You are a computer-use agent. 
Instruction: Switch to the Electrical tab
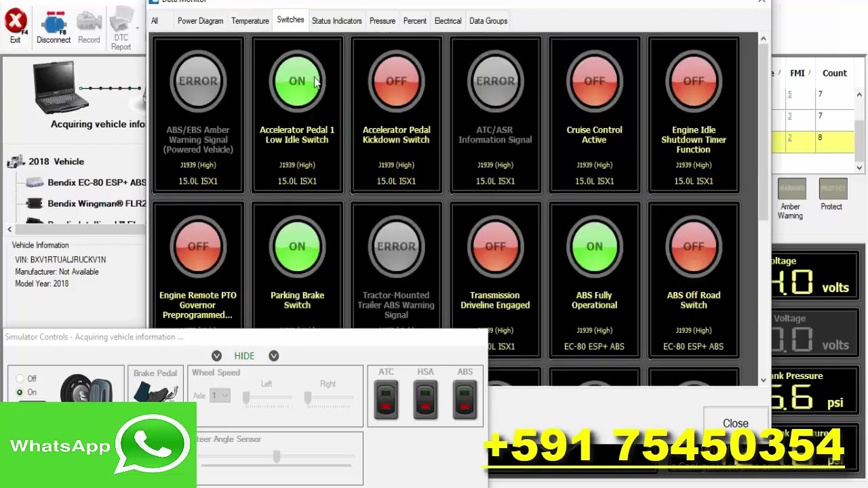pos(448,21)
